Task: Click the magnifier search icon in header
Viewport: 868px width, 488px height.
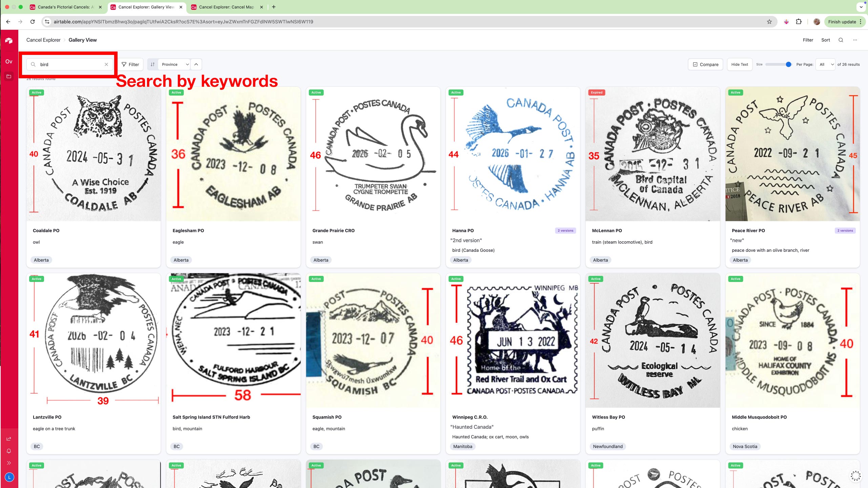Action: [841, 40]
